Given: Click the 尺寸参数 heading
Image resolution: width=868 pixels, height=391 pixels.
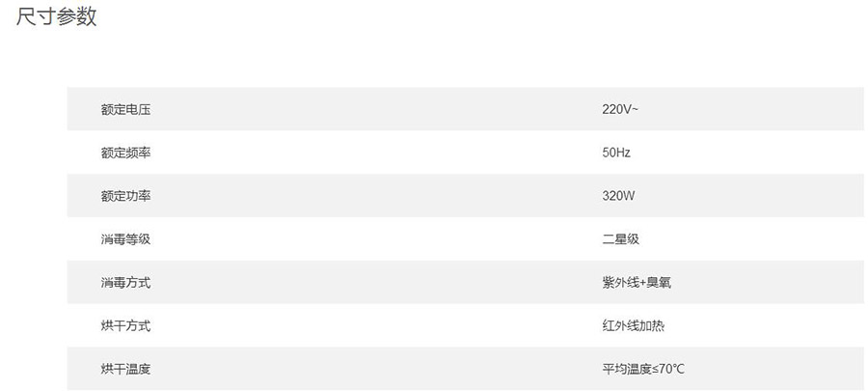Looking at the screenshot, I should click(x=57, y=16).
